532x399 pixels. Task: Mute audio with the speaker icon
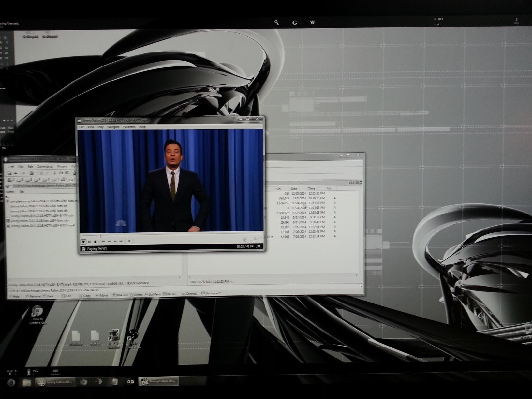244,240
